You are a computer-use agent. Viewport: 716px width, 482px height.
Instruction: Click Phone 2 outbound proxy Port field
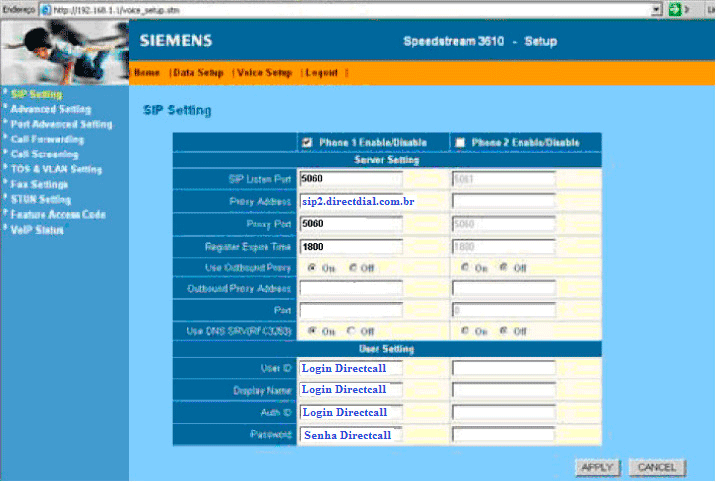(x=504, y=310)
